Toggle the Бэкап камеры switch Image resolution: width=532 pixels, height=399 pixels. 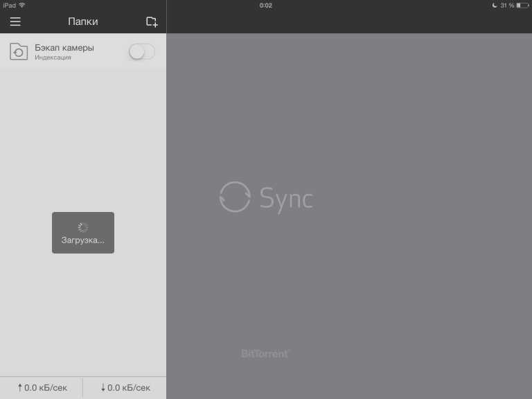142,52
